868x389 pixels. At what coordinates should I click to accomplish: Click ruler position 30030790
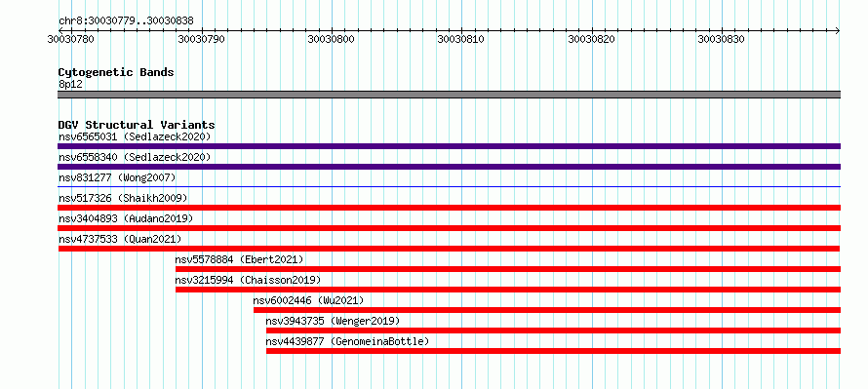tap(202, 39)
